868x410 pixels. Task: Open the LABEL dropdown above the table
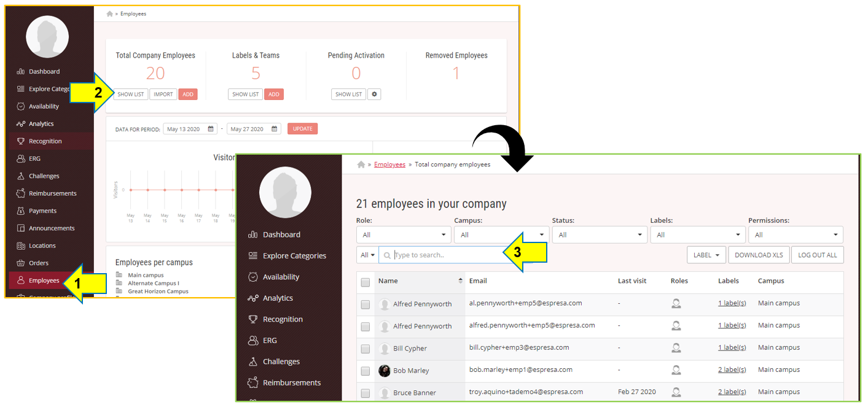click(706, 255)
